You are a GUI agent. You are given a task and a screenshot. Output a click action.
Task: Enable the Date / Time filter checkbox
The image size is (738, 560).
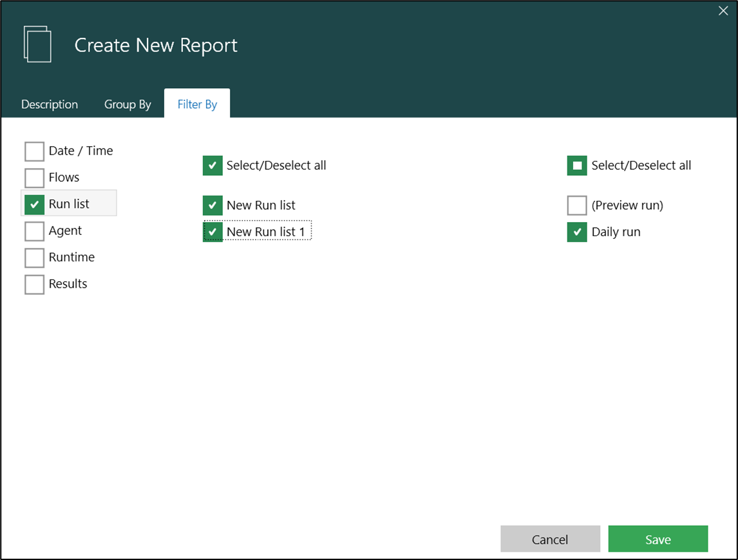pos(34,151)
